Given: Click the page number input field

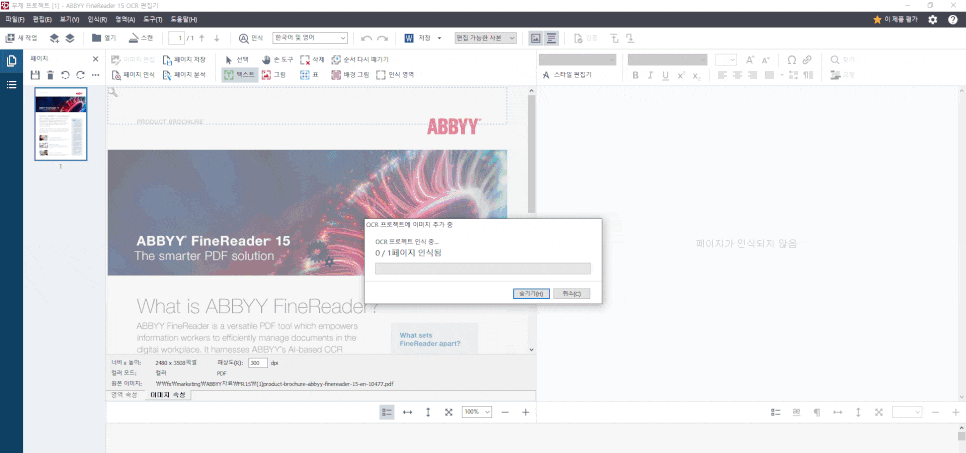Looking at the screenshot, I should click(176, 38).
